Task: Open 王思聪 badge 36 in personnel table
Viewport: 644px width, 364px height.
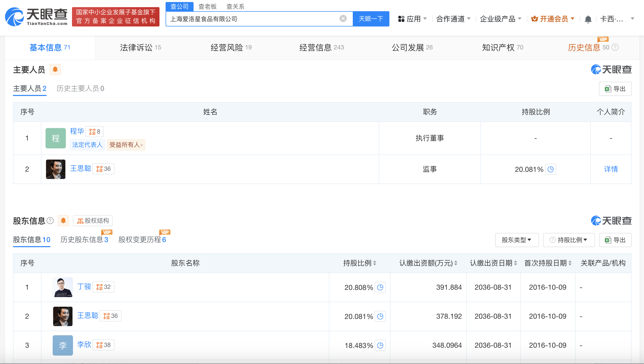Action: (x=104, y=169)
